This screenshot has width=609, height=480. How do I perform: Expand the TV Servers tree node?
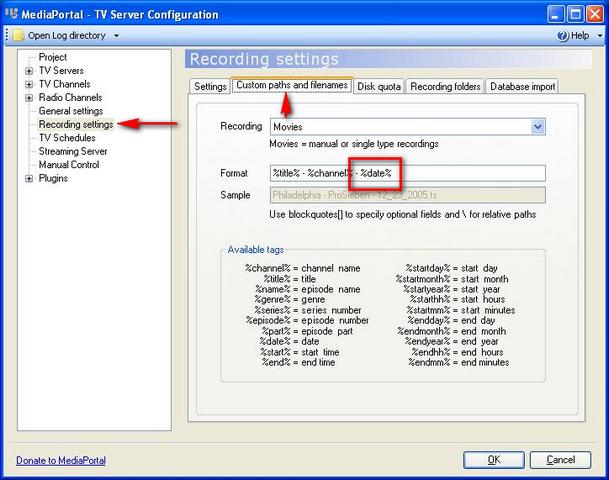pos(29,71)
